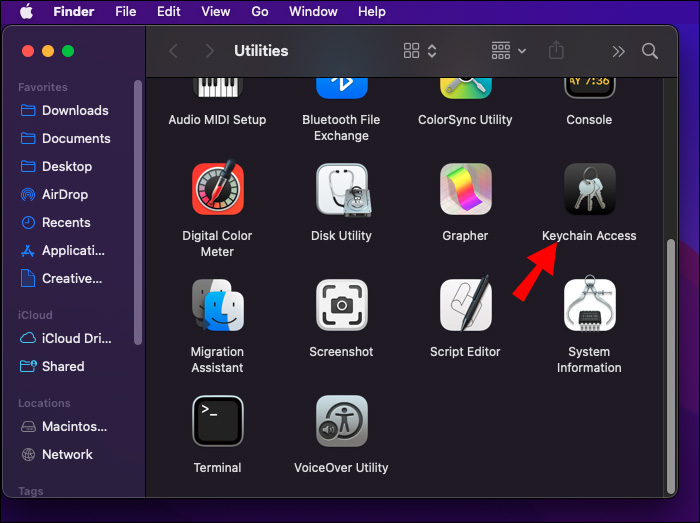Image resolution: width=700 pixels, height=523 pixels.
Task: Open the View menu
Action: click(216, 12)
